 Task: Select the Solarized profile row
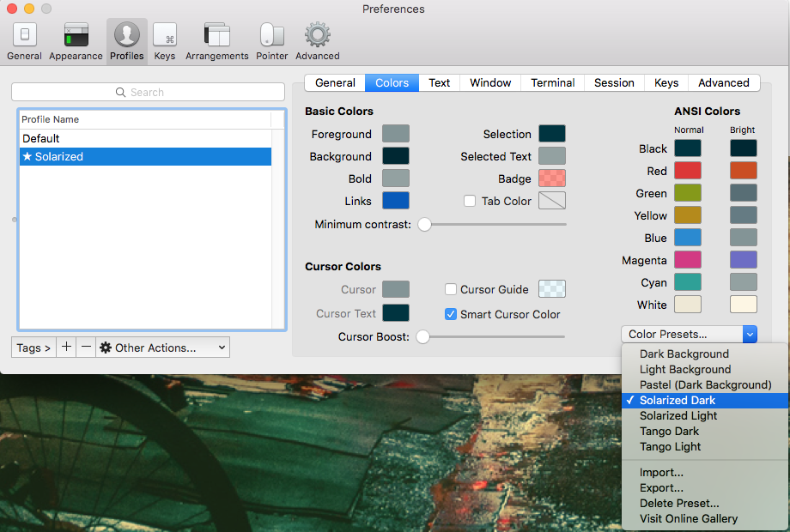(x=145, y=156)
